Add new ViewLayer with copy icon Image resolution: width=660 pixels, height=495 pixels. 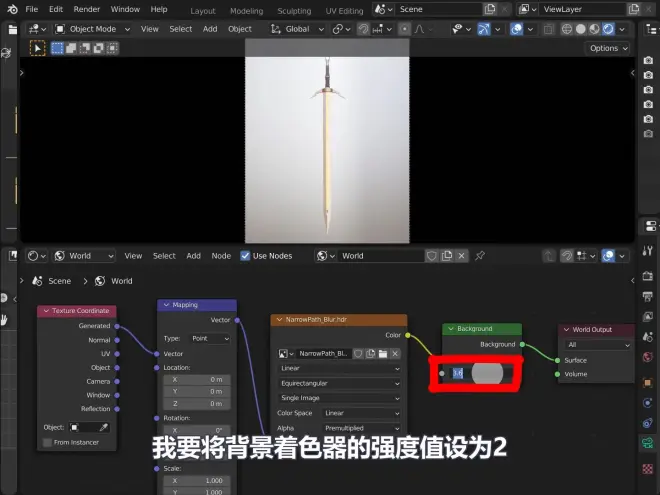coord(634,9)
